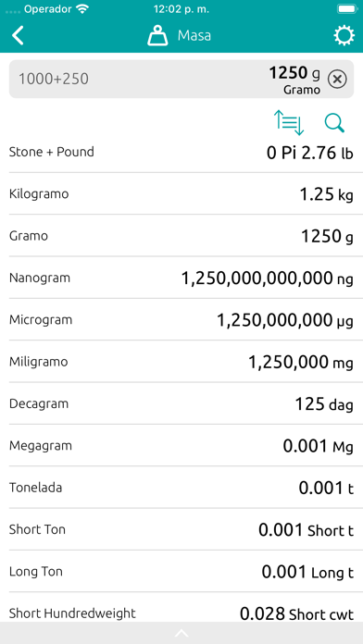This screenshot has height=644, width=363.
Task: Tap the Tonelada result row
Action: pos(181,488)
